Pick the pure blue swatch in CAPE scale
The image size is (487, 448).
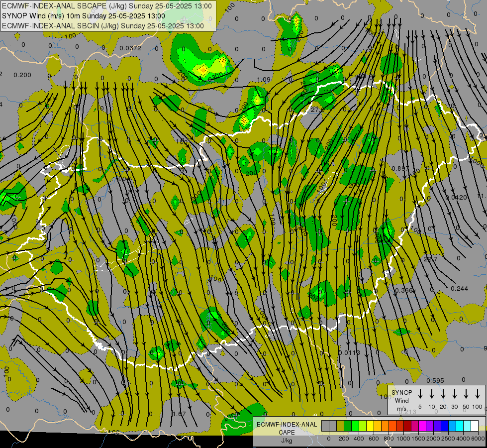click(445, 426)
